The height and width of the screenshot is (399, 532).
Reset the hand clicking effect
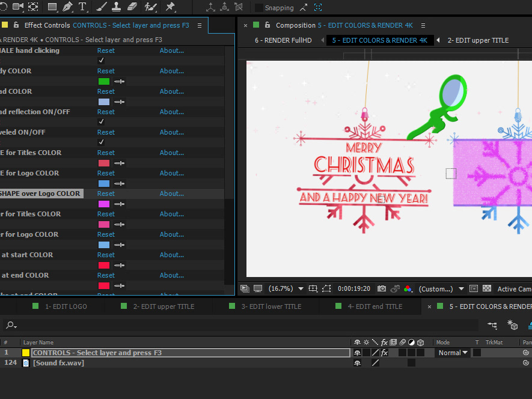coord(106,50)
